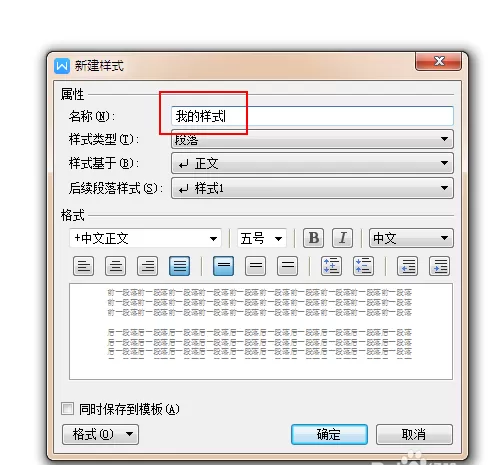Open the 格式(O) format menu button

pyautogui.click(x=100, y=434)
